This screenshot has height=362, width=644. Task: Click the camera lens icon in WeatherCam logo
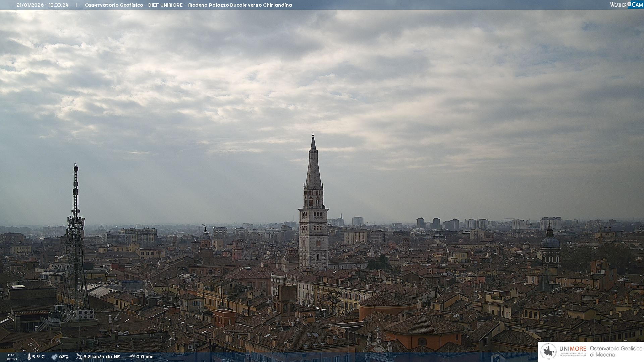point(629,4)
